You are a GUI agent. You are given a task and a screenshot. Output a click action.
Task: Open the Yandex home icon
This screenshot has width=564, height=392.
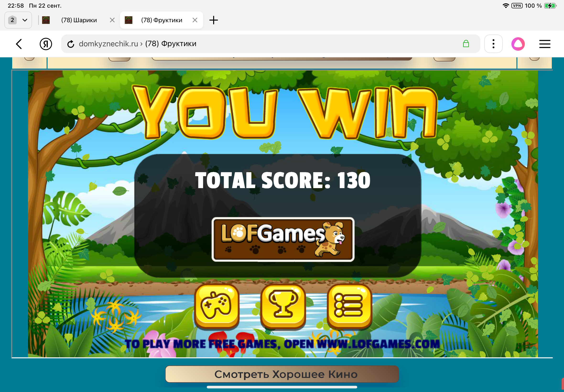pyautogui.click(x=46, y=44)
